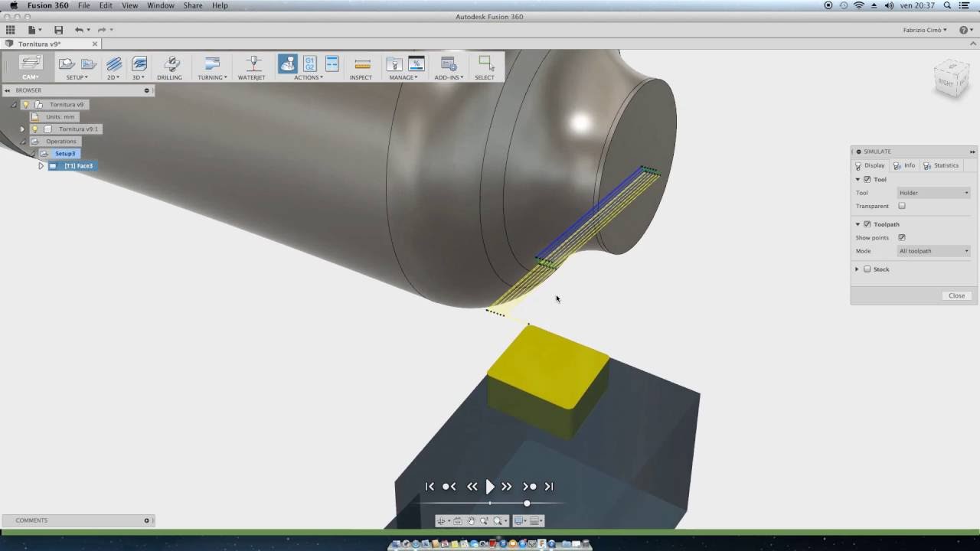Viewport: 980px width, 551px height.
Task: Open the Mode dropdown showing All toolpath
Action: click(933, 251)
